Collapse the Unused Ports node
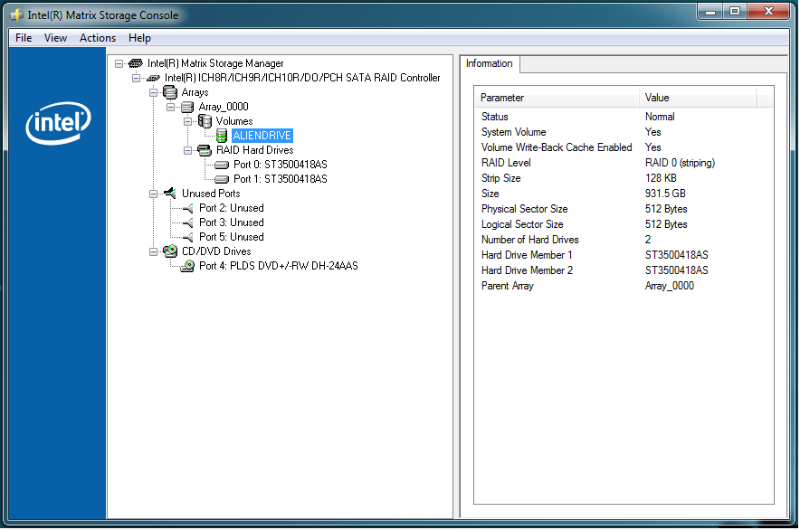800x530 pixels. pyautogui.click(x=153, y=194)
